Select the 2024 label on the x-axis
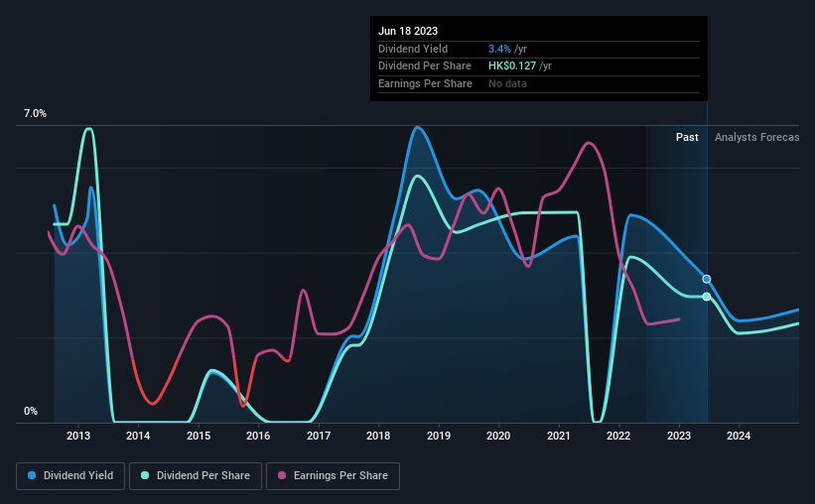Viewport: 815px width, 504px height. click(739, 436)
